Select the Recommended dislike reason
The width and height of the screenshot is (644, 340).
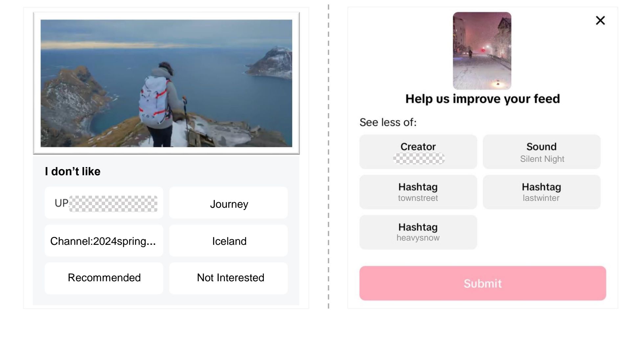coord(104,278)
